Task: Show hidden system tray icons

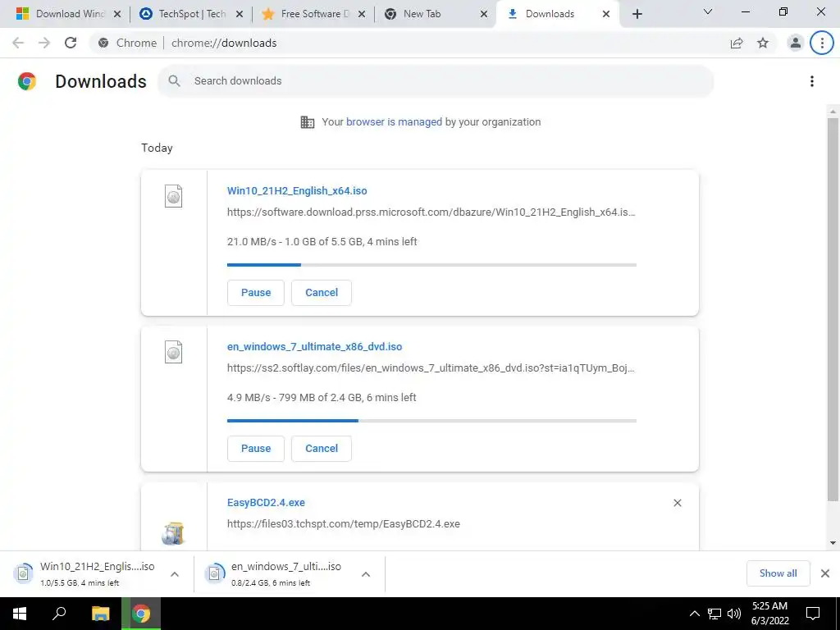Action: pos(694,614)
